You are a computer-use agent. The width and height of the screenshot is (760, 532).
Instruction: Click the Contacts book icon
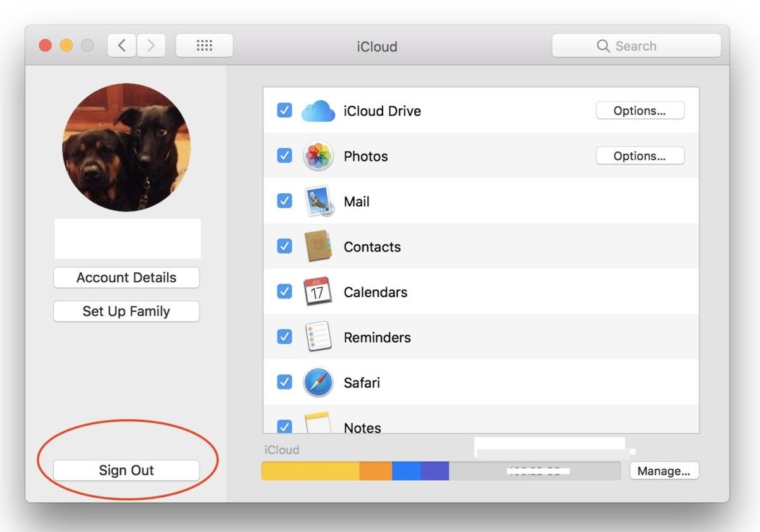[318, 246]
